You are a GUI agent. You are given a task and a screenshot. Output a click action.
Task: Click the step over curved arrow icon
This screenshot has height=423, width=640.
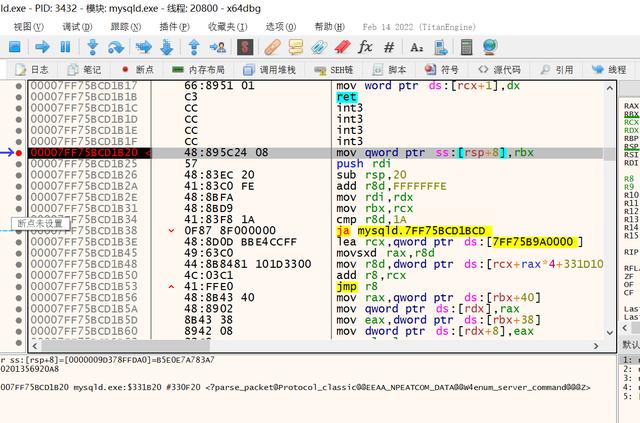coord(116,47)
